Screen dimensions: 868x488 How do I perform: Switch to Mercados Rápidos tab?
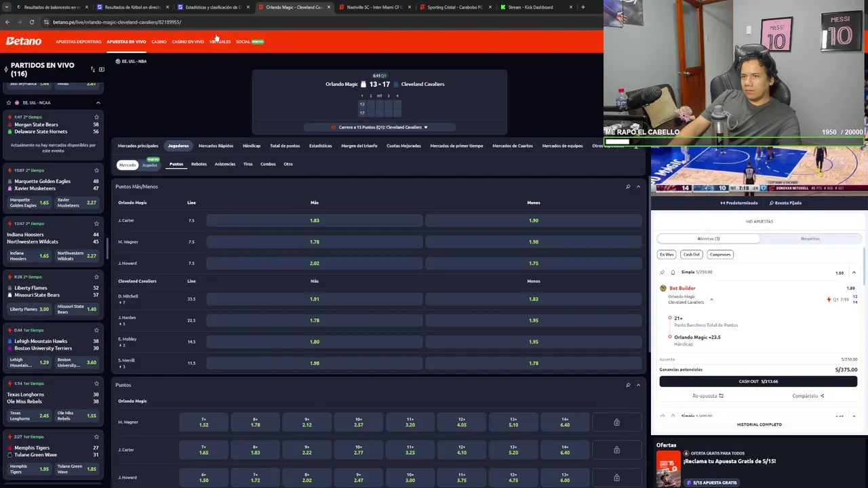216,146
